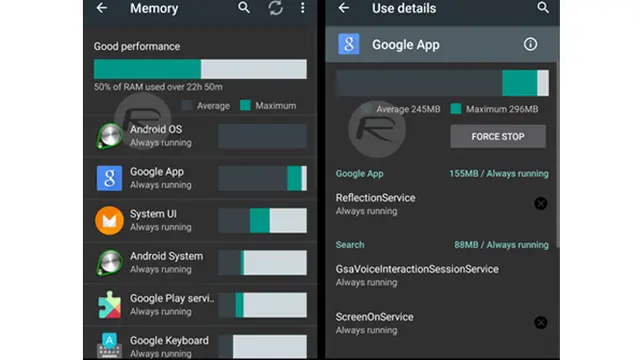The image size is (640, 360).
Task: Tap the Google App process section header
Action: click(360, 173)
